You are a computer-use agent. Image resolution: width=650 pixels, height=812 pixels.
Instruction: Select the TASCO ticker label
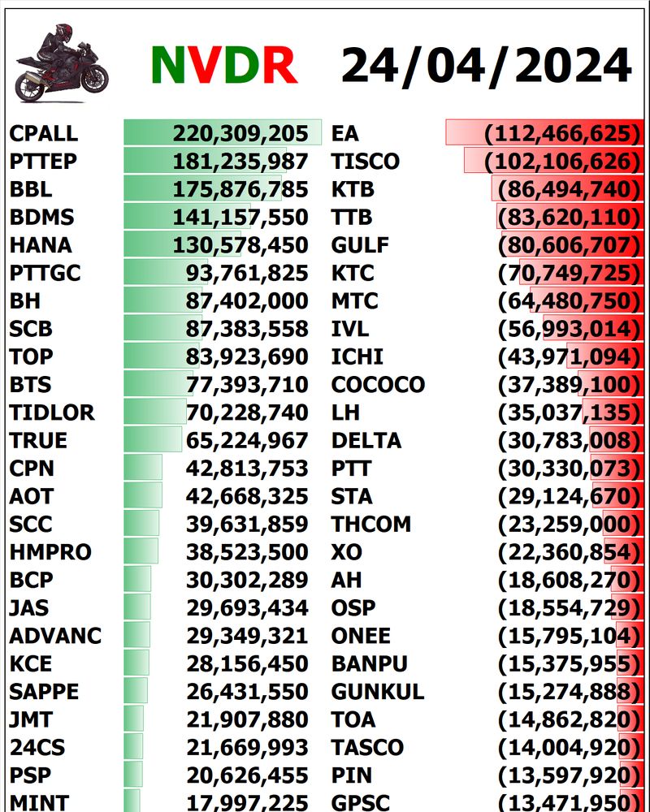coord(367,748)
